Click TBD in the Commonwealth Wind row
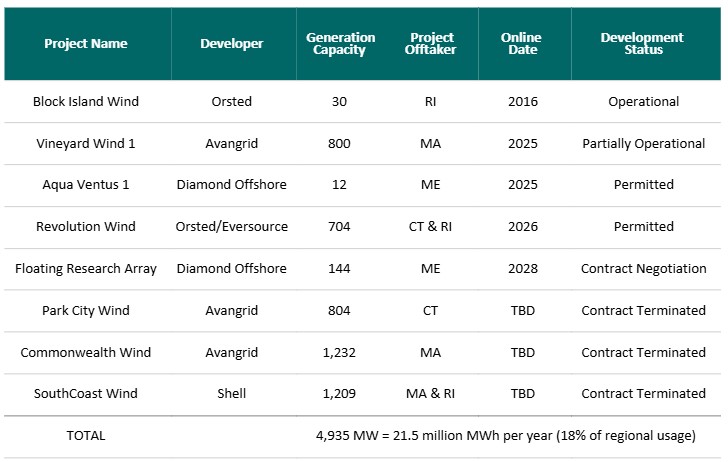Viewport: 728px width, 462px height. (x=523, y=352)
